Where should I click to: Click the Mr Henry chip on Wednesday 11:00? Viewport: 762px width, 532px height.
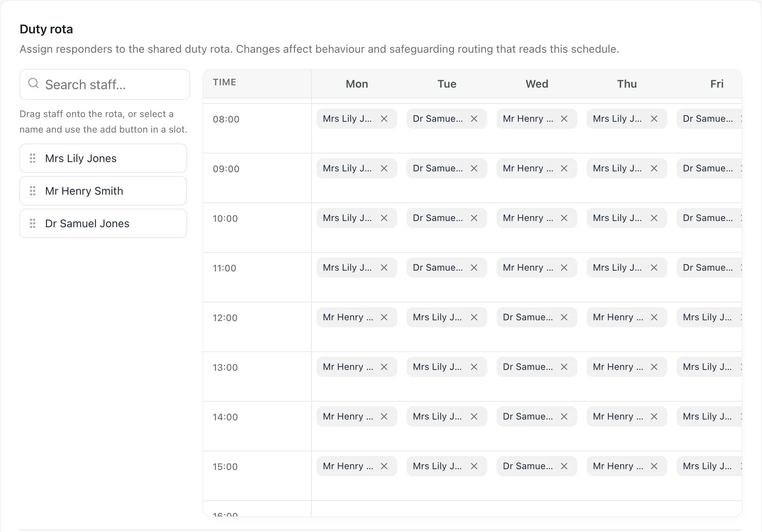[x=537, y=268]
